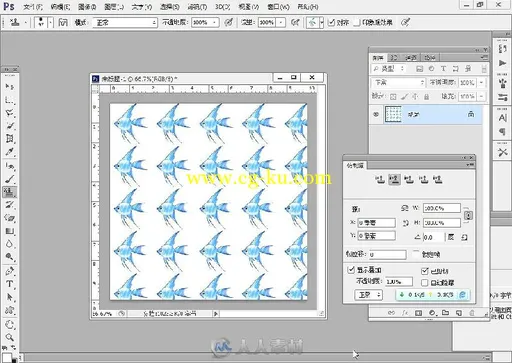Viewport: 512px width, 363px height.
Task: Select the highlighted Stamp tool in toolbox
Action: click(x=10, y=192)
